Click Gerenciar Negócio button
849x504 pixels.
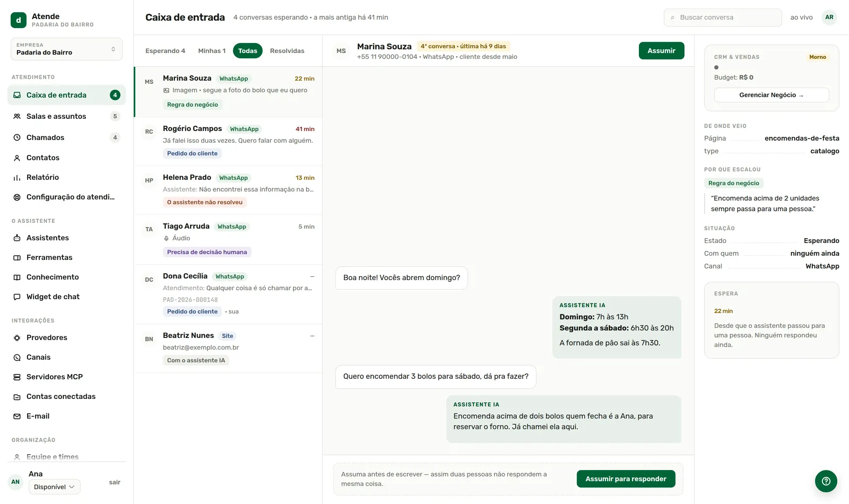[x=772, y=95]
